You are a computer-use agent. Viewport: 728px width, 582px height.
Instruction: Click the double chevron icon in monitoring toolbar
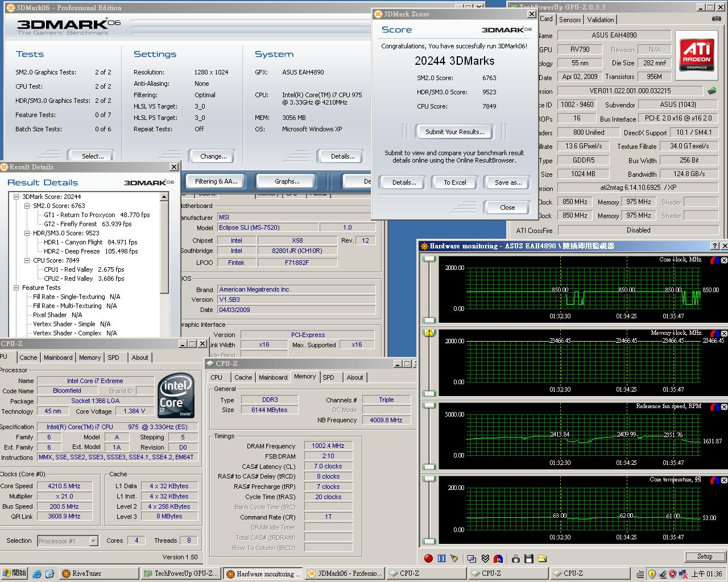point(485,559)
